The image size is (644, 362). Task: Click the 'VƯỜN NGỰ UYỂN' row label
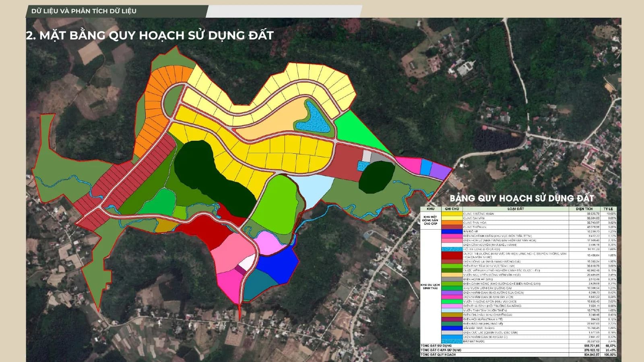[492, 275]
